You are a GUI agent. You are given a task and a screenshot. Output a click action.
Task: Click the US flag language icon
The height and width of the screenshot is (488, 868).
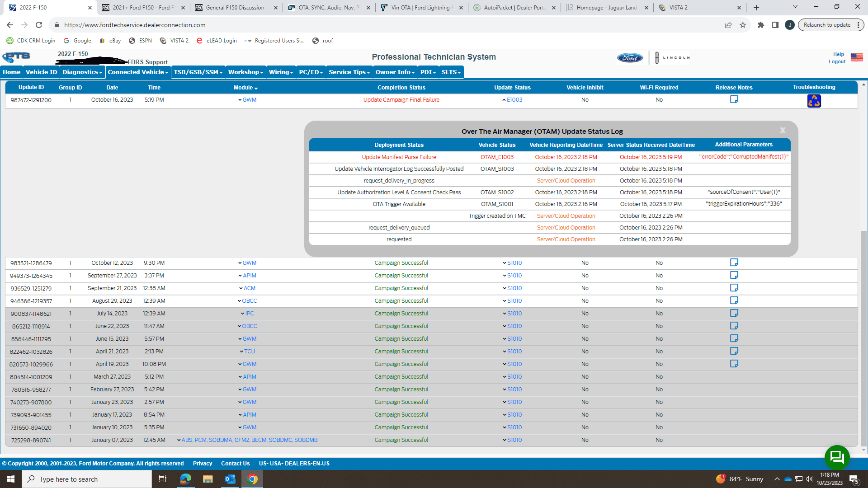pyautogui.click(x=856, y=57)
